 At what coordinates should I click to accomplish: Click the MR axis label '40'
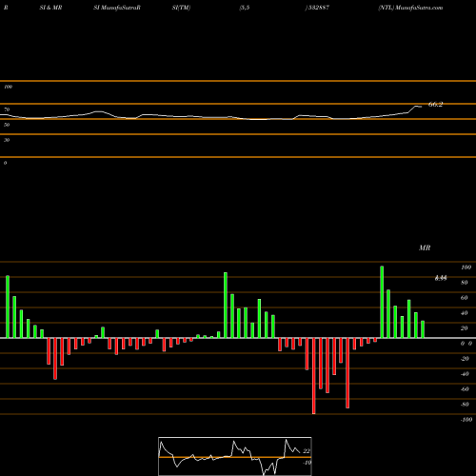[465, 313]
